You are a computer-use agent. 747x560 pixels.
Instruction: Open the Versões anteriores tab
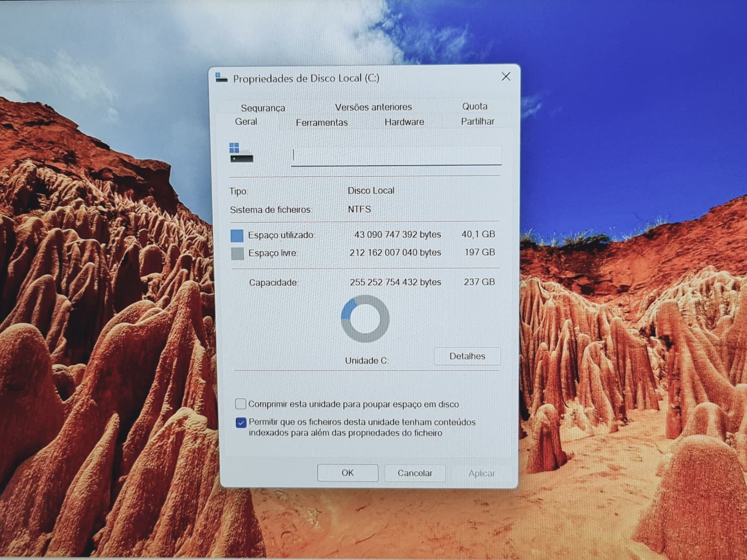[373, 107]
